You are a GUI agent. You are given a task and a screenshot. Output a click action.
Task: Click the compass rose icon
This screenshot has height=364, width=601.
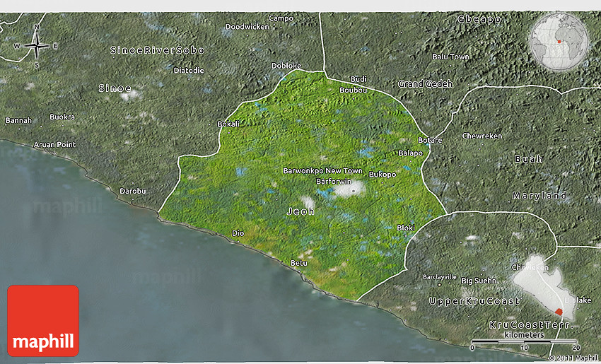point(36,47)
